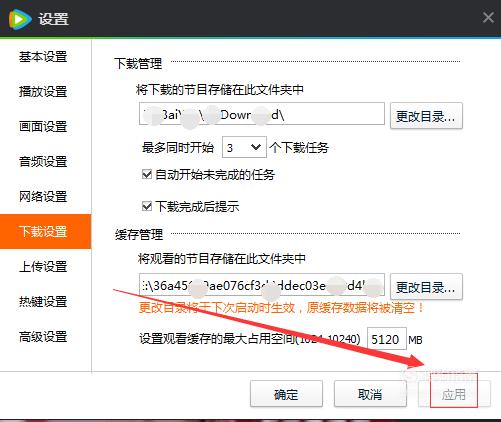
Task: Click the 应用 button
Action: tap(454, 394)
